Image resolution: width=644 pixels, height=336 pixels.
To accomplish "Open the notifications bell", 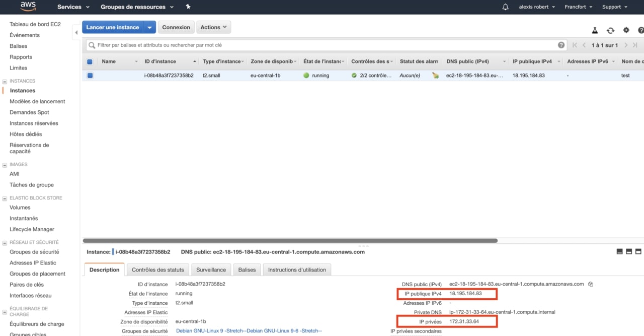I will [x=505, y=7].
